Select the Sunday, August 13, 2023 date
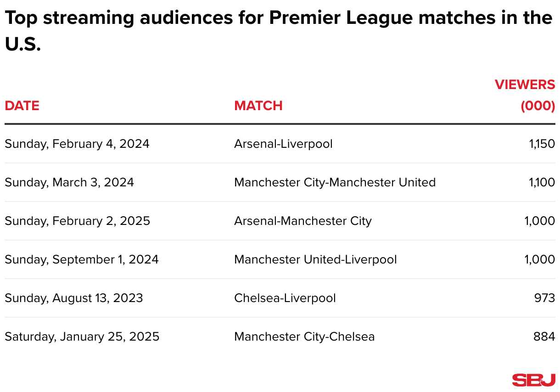Image resolution: width=560 pixels, height=392 pixels. pyautogui.click(x=74, y=298)
